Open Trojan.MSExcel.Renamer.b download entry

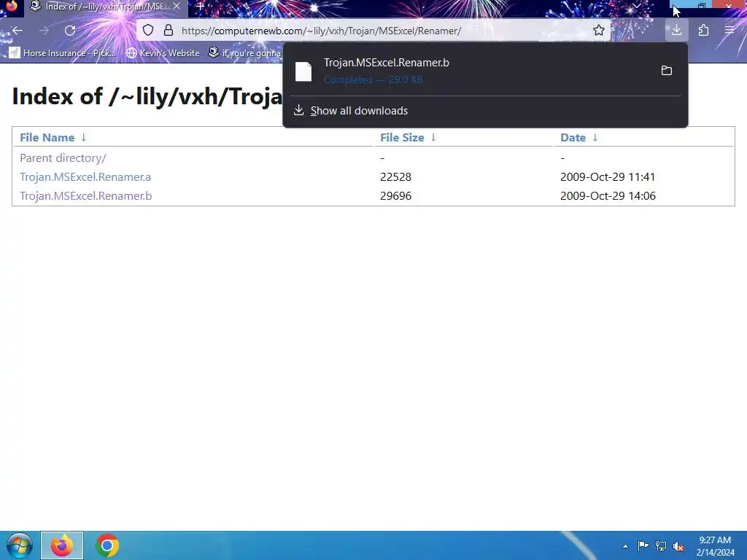(x=485, y=71)
